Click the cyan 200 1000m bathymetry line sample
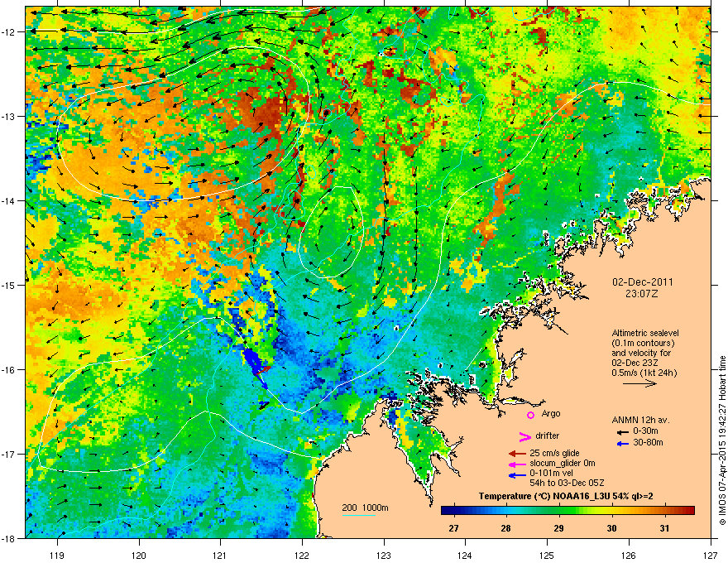728x563 pixels. pos(359,515)
